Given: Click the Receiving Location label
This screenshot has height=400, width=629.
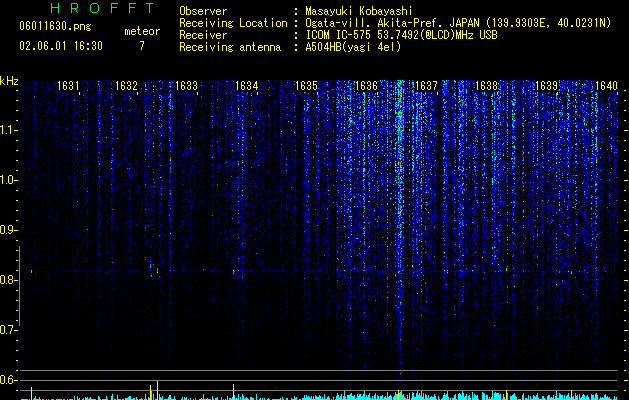Looking at the screenshot, I should (x=233, y=23).
